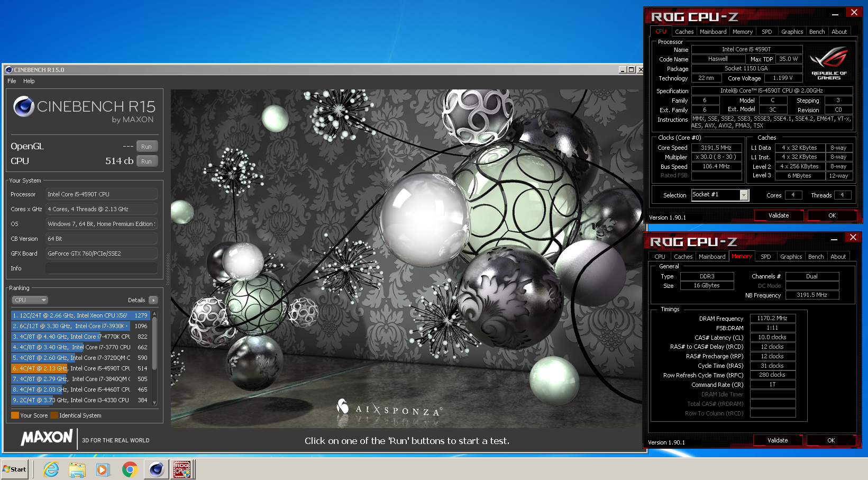The width and height of the screenshot is (868, 480).
Task: Click the DRAM Frequency 1170.2 MHz value
Action: (x=773, y=319)
